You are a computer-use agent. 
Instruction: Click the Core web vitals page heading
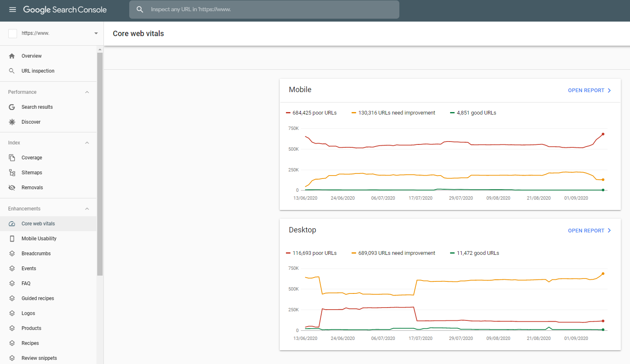point(138,34)
